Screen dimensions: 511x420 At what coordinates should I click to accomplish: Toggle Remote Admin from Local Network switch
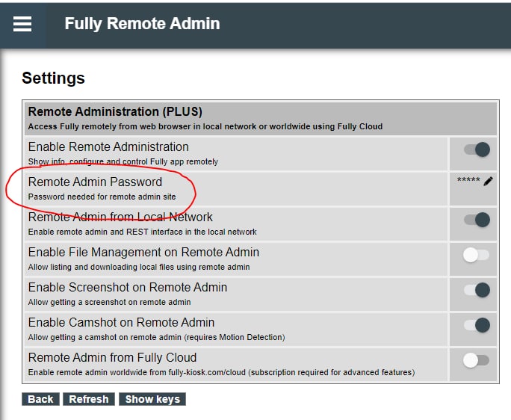(477, 220)
